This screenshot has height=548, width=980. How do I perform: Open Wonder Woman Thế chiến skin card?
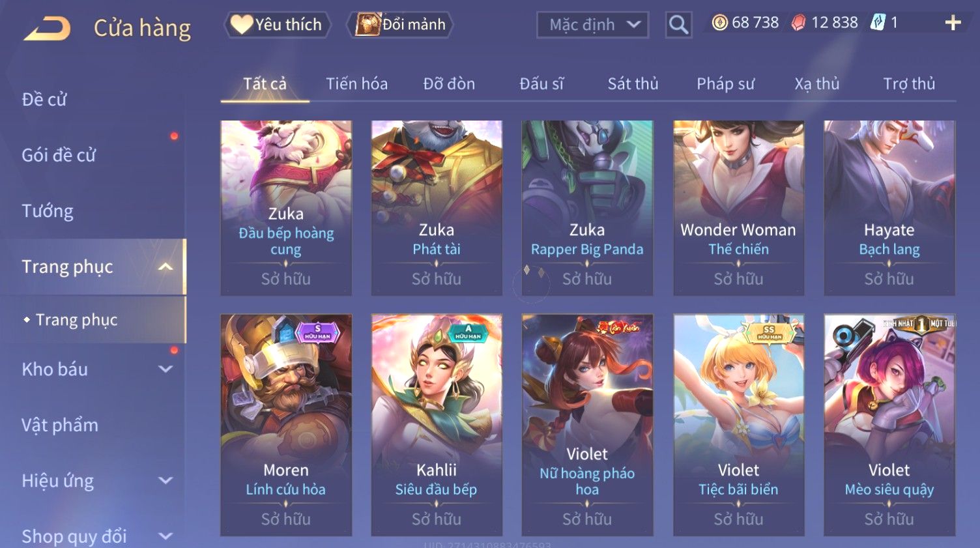tap(738, 208)
